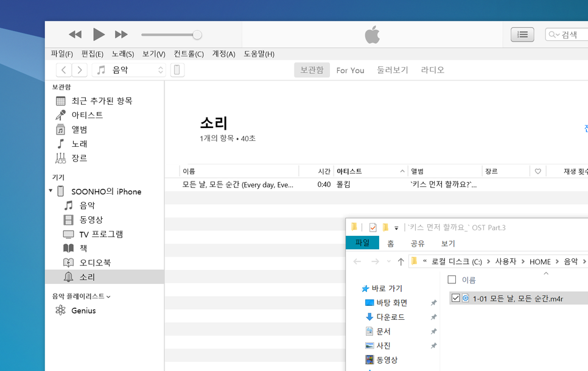Screen dimensions: 588x371
Task: Click the play button in iTunes
Action: pyautogui.click(x=99, y=35)
